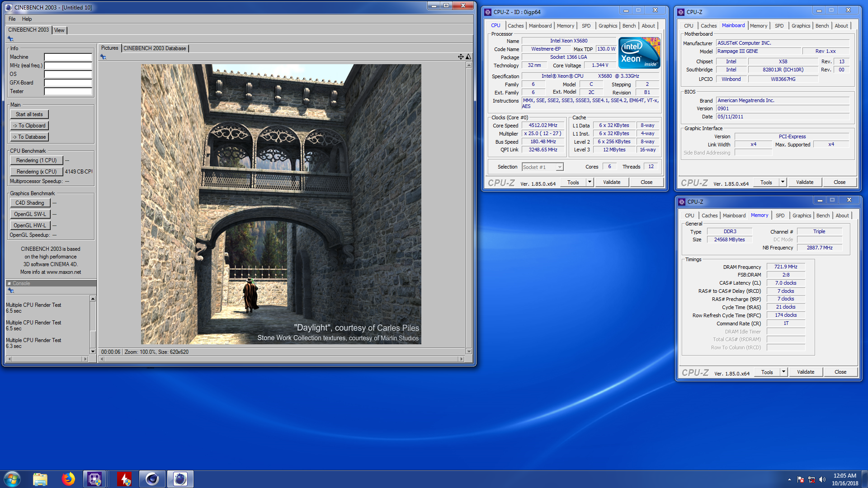
Task: Open Windows Start button
Action: click(12, 479)
